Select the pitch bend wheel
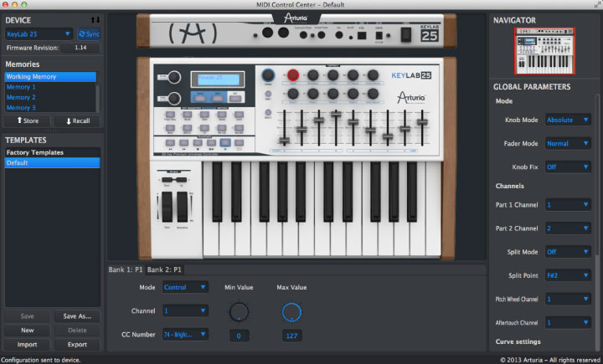Screen dimensions: 603x364 click(x=167, y=208)
